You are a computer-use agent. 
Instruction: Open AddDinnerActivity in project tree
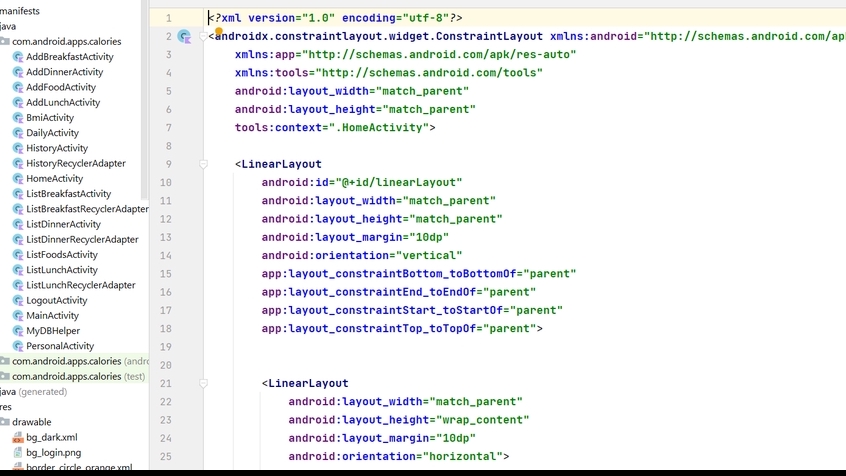pyautogui.click(x=64, y=72)
